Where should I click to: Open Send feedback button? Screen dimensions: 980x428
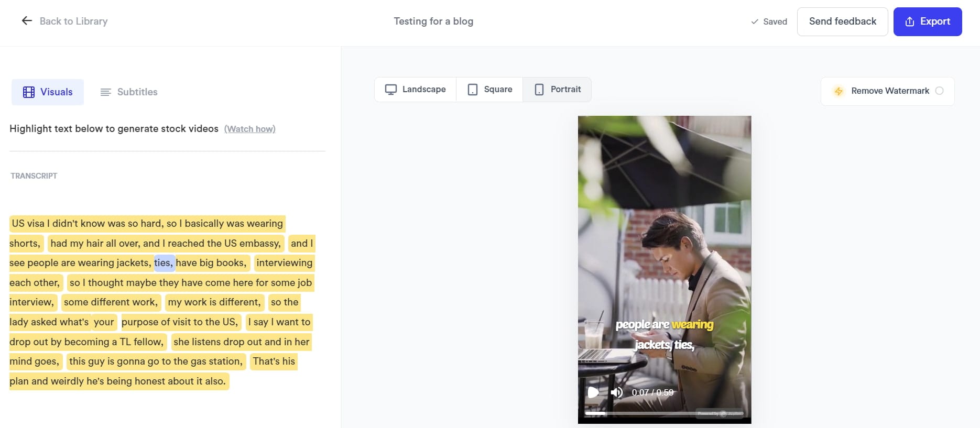tap(842, 21)
